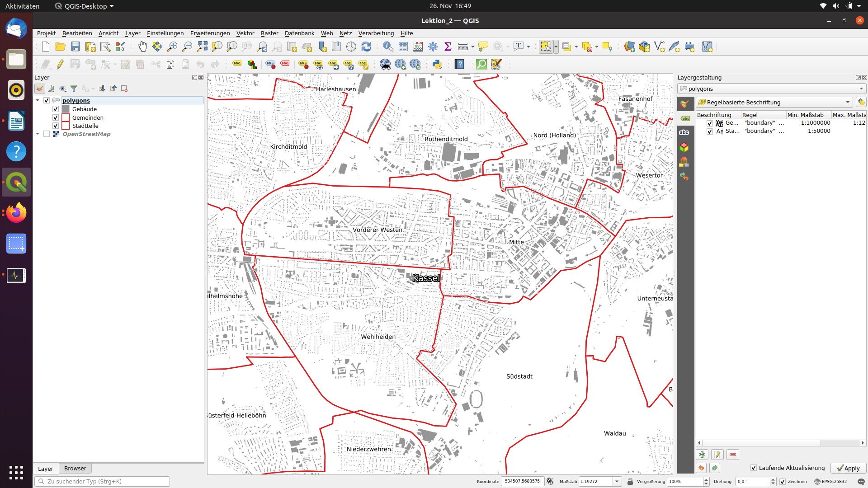This screenshot has width=868, height=488.
Task: Remove selected labeling rule with minus button
Action: 733,455
